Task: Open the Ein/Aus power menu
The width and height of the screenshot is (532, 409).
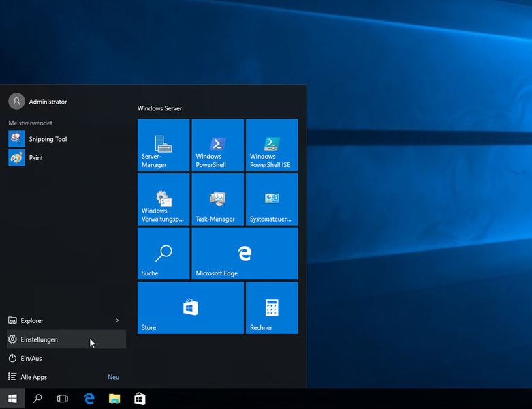Action: [67, 358]
